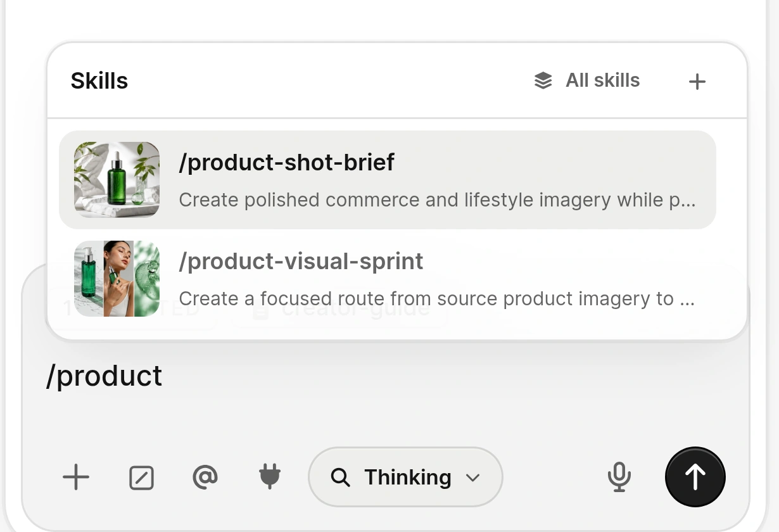Screen dimensions: 779x532
Task: Click the magnifier icon in Thinking pill
Action: click(x=341, y=478)
